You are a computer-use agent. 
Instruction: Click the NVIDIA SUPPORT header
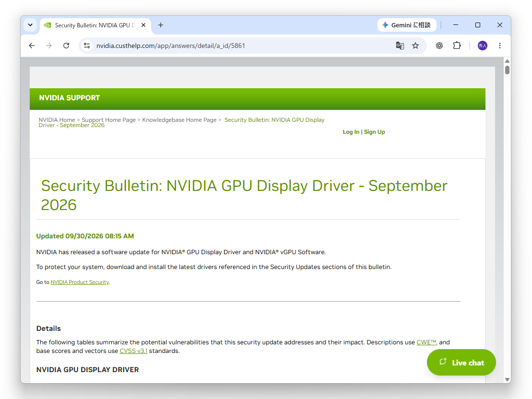click(70, 98)
